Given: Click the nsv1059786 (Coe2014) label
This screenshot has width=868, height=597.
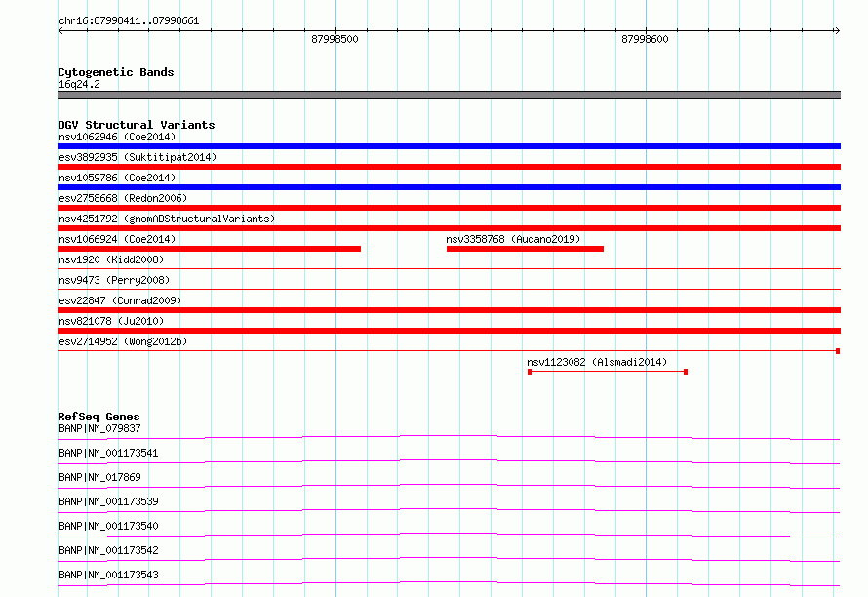Looking at the screenshot, I should [117, 178].
